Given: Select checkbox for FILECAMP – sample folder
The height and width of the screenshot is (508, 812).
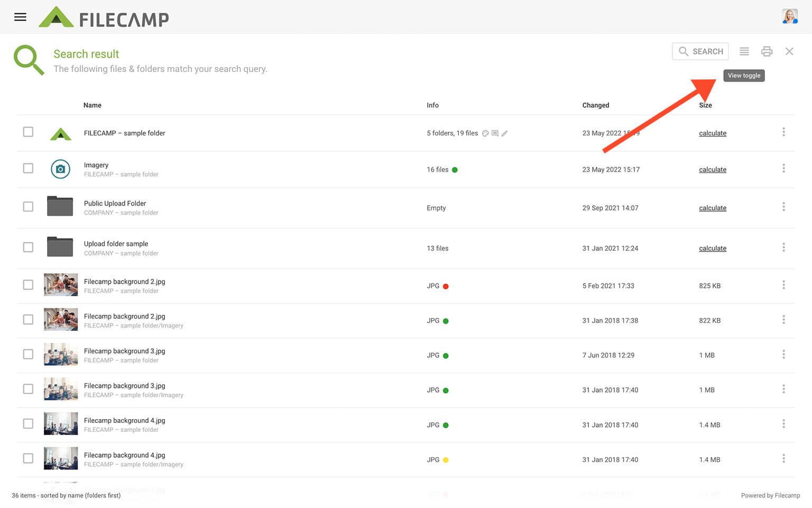Looking at the screenshot, I should pyautogui.click(x=28, y=132).
